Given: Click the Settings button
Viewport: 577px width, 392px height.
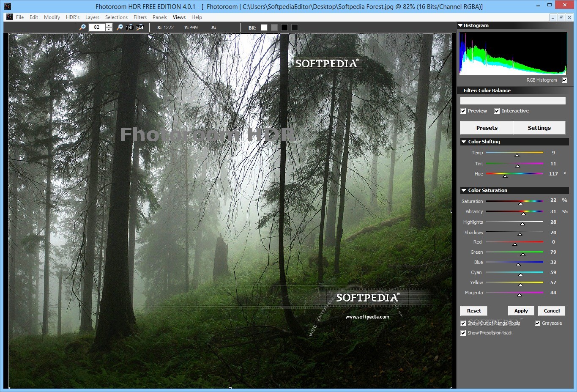Looking at the screenshot, I should (539, 128).
